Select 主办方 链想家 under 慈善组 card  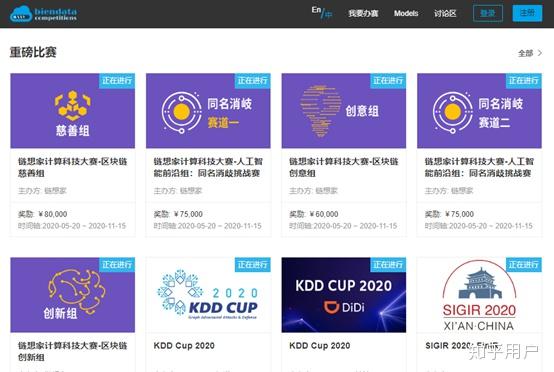[x=42, y=191]
